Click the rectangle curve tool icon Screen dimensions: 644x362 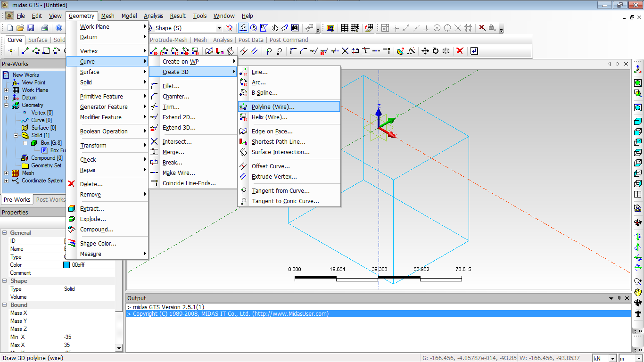click(46, 51)
